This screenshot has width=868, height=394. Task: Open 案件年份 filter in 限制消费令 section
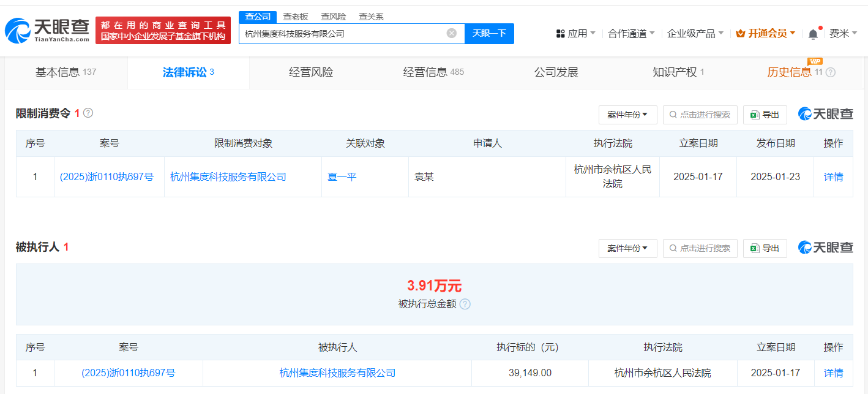click(x=627, y=115)
